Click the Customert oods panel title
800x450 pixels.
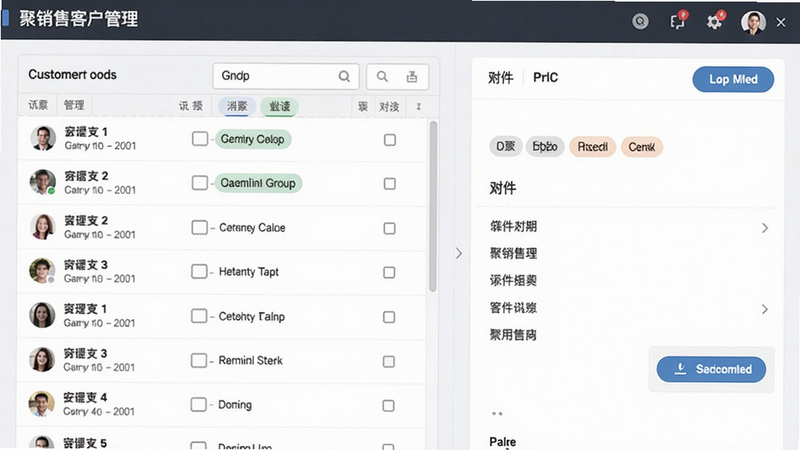click(x=72, y=74)
